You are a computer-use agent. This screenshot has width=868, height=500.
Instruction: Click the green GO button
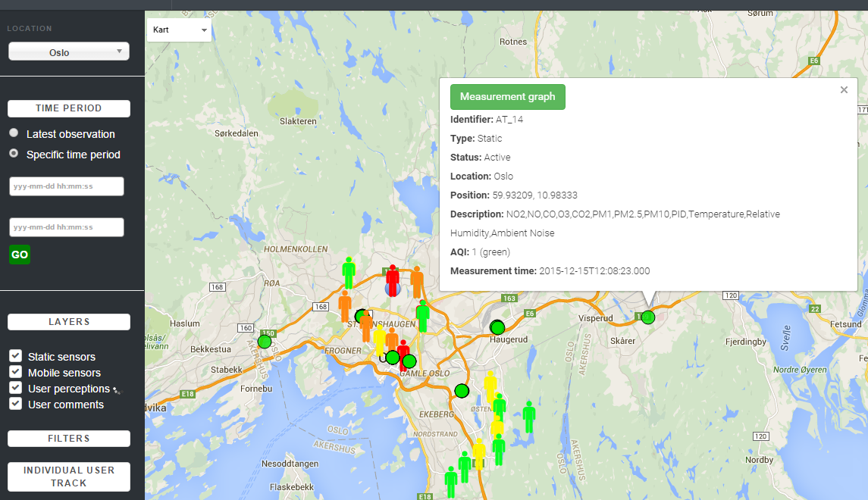coord(20,255)
